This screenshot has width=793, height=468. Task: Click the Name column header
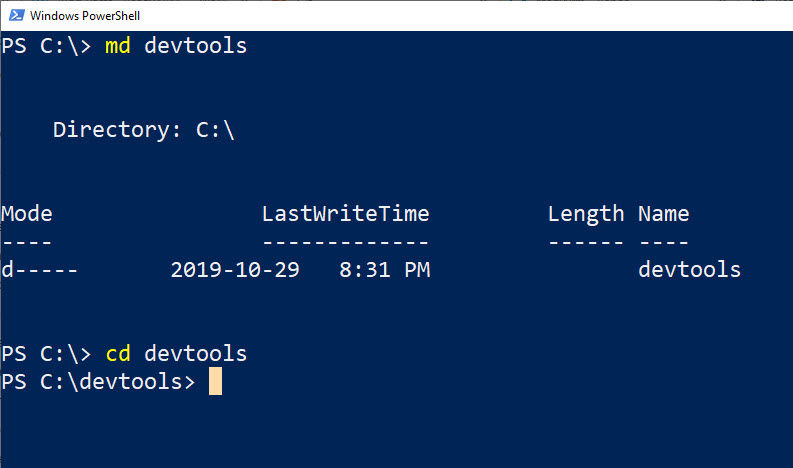coord(663,213)
